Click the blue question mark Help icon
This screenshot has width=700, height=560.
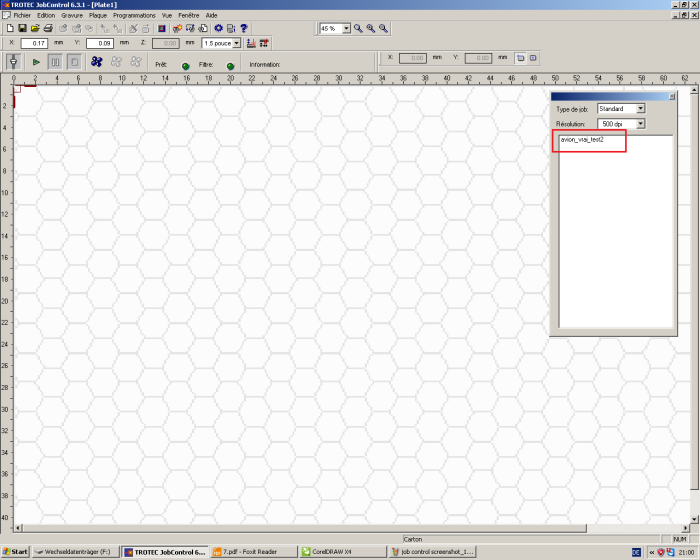pyautogui.click(x=244, y=28)
